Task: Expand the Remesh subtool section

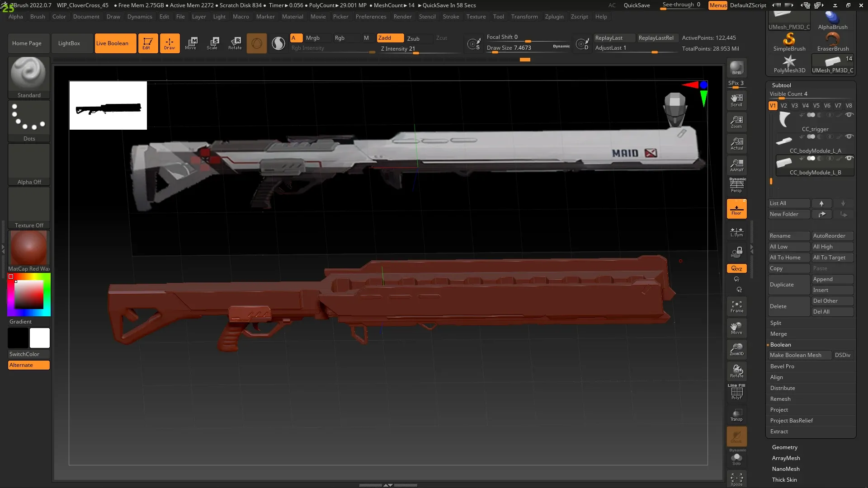Action: [x=780, y=399]
